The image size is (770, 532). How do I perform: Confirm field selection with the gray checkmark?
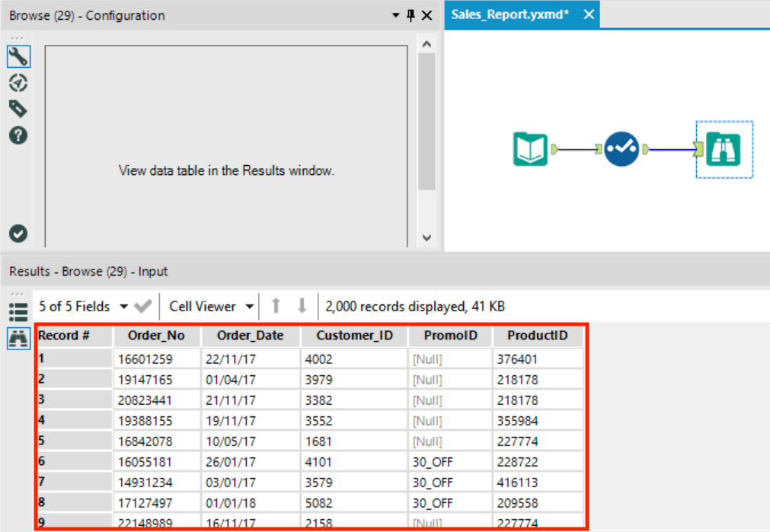point(145,306)
